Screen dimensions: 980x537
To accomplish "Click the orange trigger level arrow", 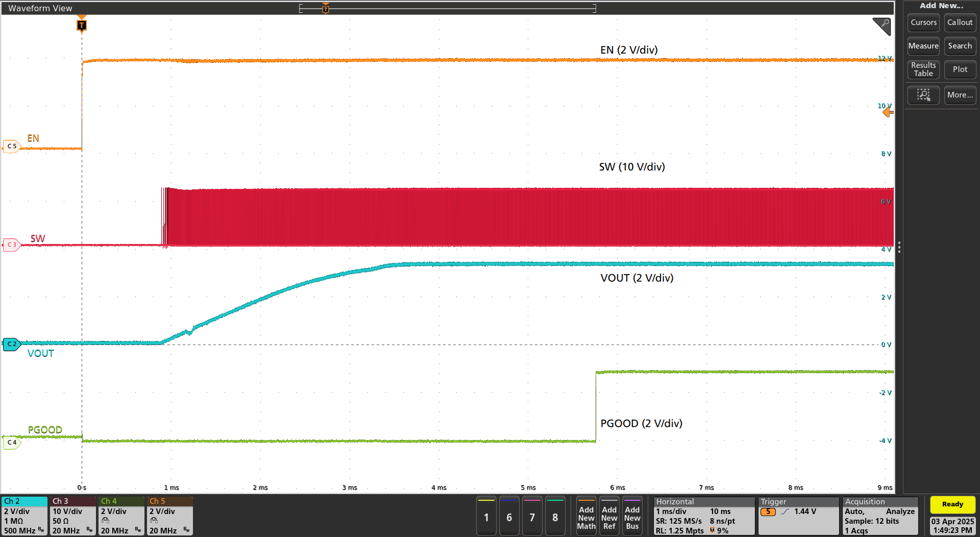I will [888, 112].
